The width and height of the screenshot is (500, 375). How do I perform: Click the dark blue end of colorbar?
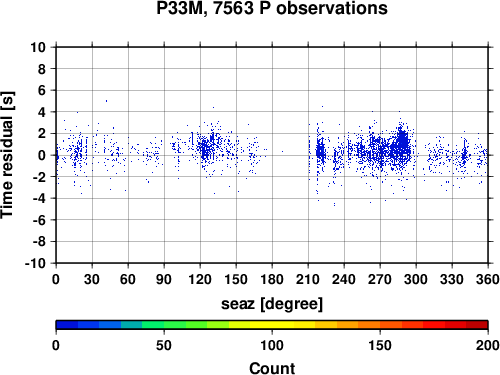[x=67, y=325]
